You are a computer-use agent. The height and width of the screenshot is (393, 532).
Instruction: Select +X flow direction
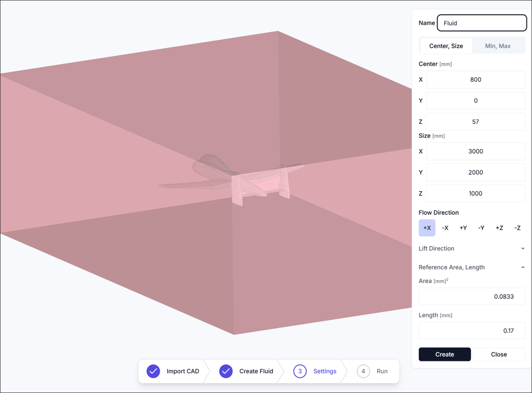pos(427,228)
